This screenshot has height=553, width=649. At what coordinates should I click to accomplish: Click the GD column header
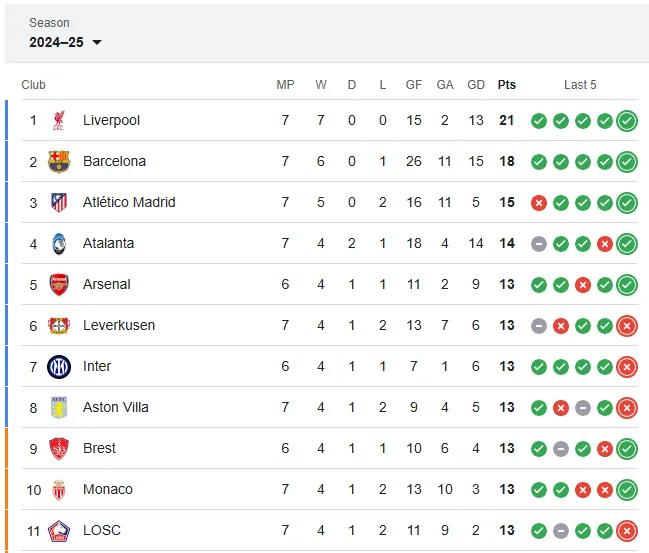476,85
